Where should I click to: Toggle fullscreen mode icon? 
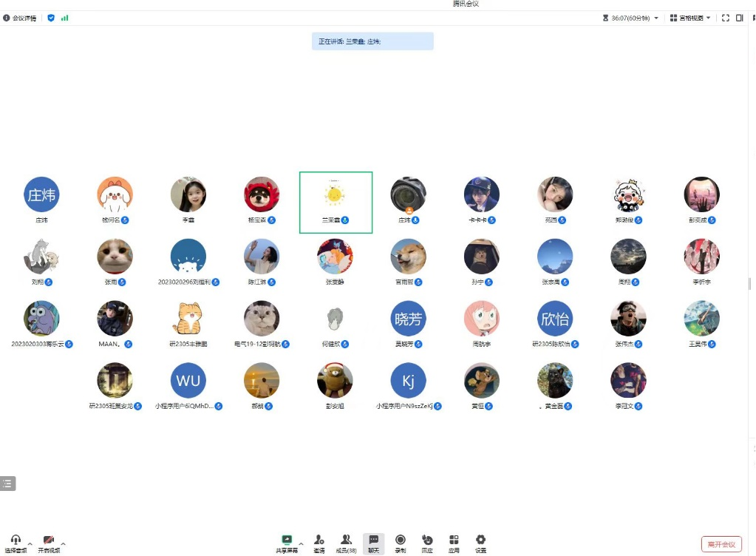726,18
